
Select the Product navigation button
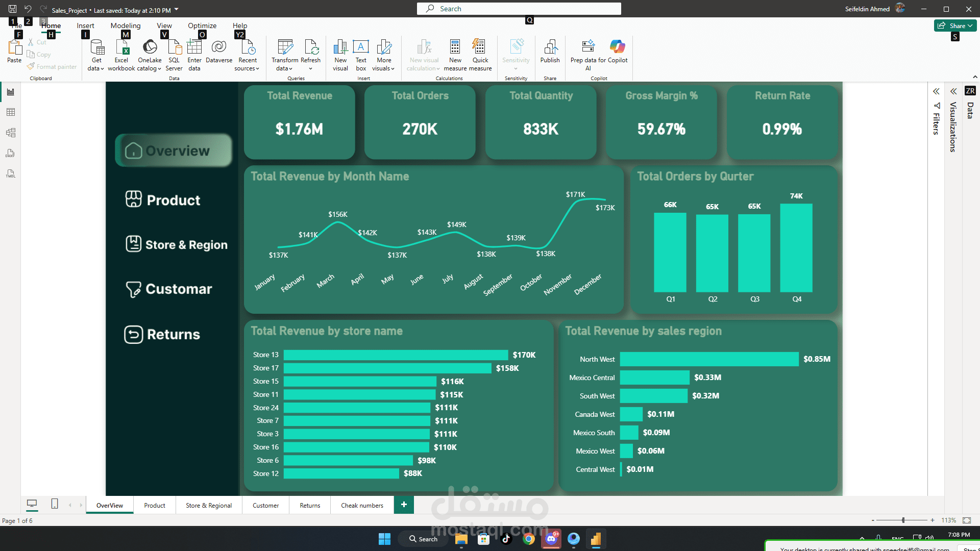click(x=163, y=199)
